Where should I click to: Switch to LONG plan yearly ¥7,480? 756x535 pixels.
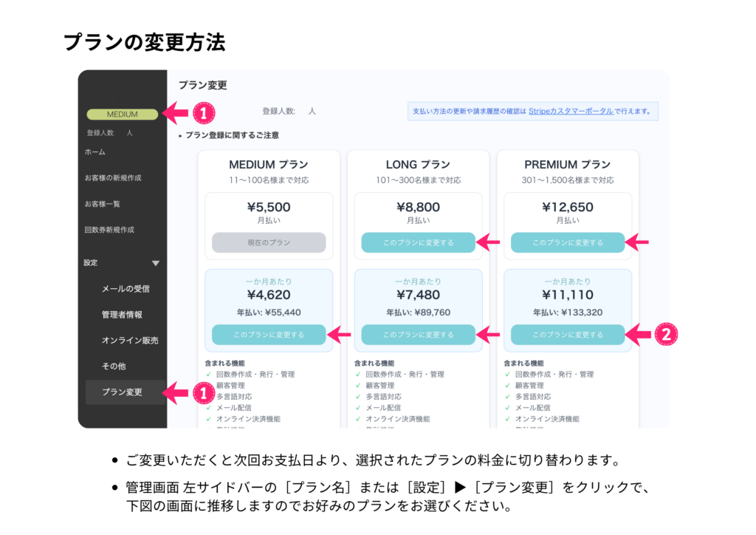pyautogui.click(x=418, y=335)
